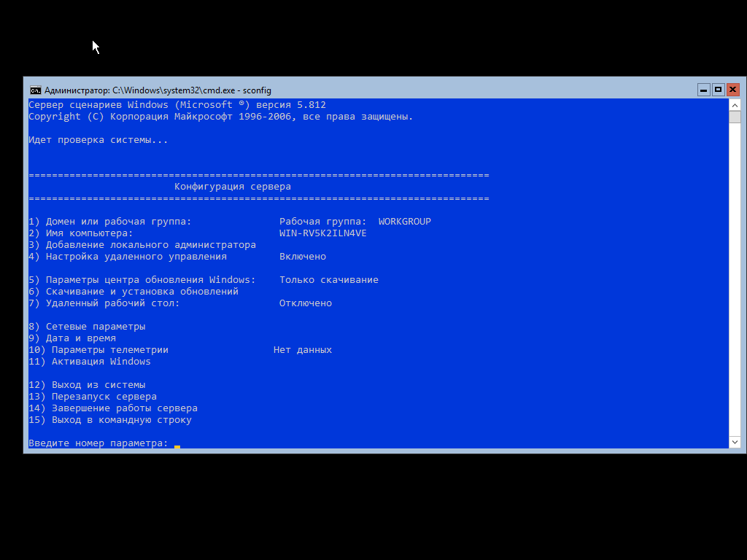Click the computer name WIN-RV5K2ILN4VE
747x560 pixels.
[323, 233]
